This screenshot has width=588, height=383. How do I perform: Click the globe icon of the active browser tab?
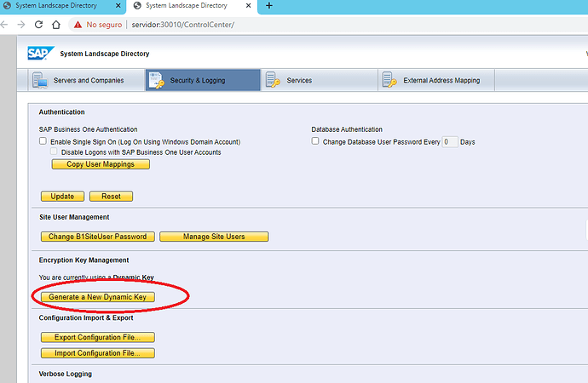pos(137,6)
